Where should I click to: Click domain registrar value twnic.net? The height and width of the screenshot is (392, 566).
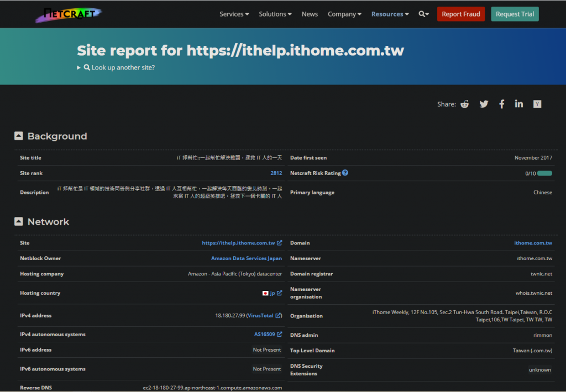[541, 274]
